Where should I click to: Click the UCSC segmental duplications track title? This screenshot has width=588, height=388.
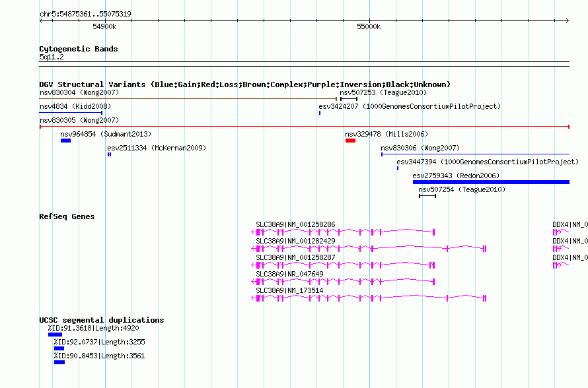point(102,320)
